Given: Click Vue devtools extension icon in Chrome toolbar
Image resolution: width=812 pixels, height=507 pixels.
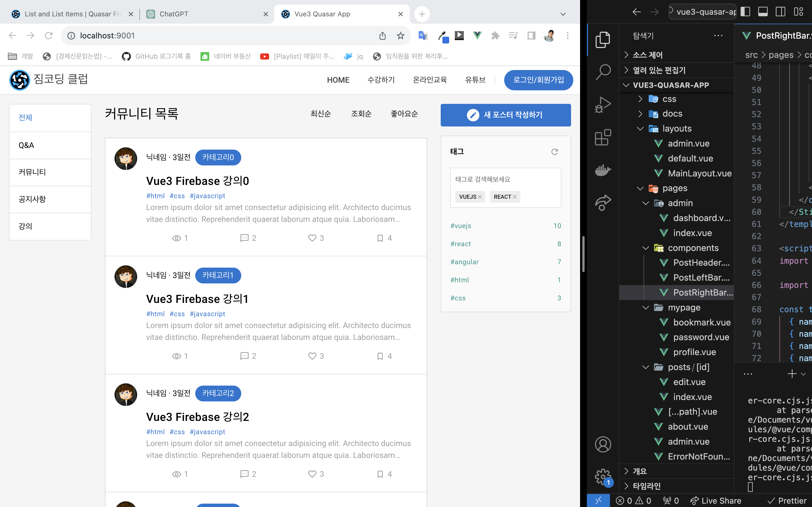Looking at the screenshot, I should (477, 36).
